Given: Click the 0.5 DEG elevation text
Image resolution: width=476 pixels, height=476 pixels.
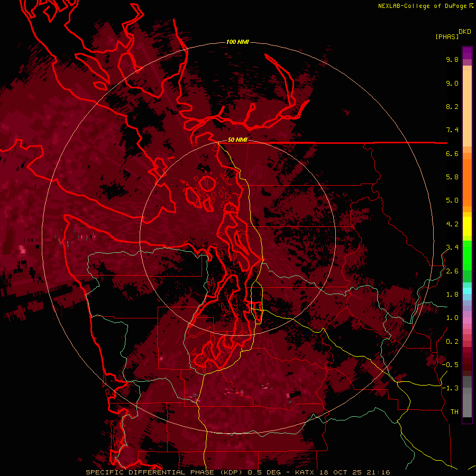Looking at the screenshot, I should (x=266, y=472).
